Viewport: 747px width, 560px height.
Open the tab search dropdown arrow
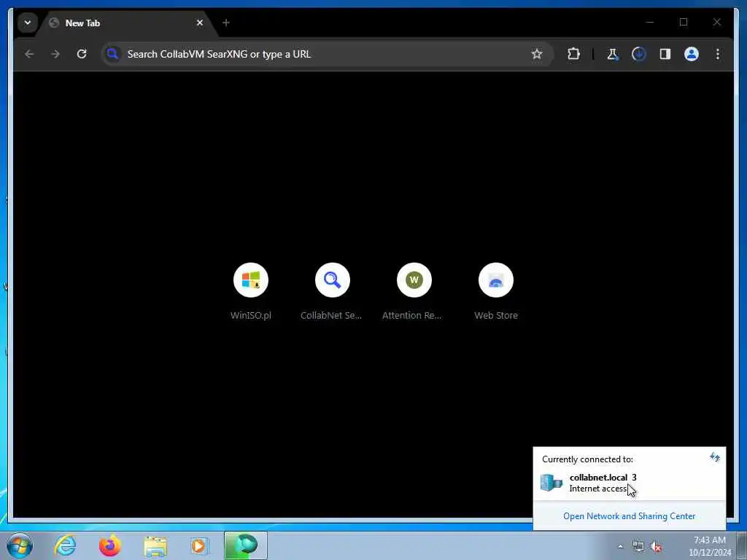(28, 23)
